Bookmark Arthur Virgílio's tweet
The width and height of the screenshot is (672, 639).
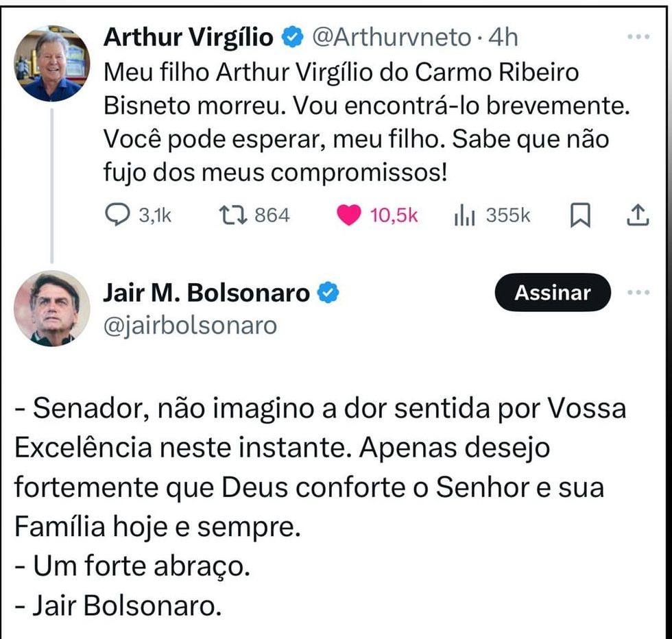click(580, 216)
